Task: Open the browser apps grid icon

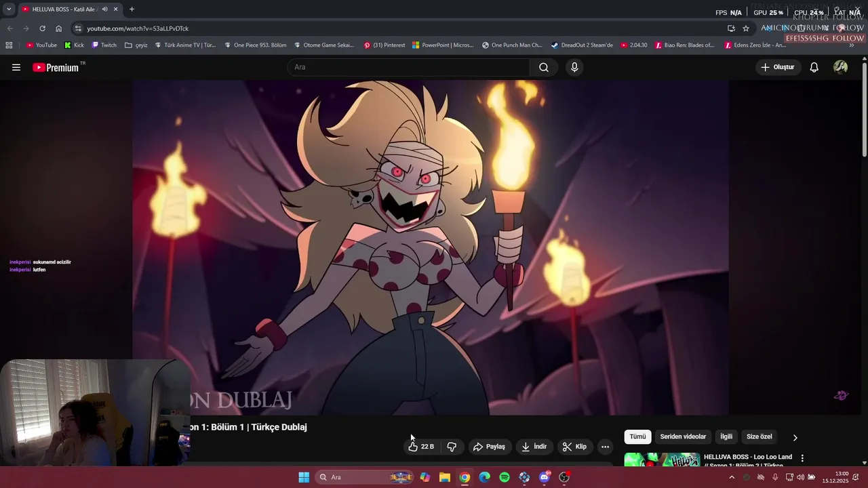Action: coord(9,45)
